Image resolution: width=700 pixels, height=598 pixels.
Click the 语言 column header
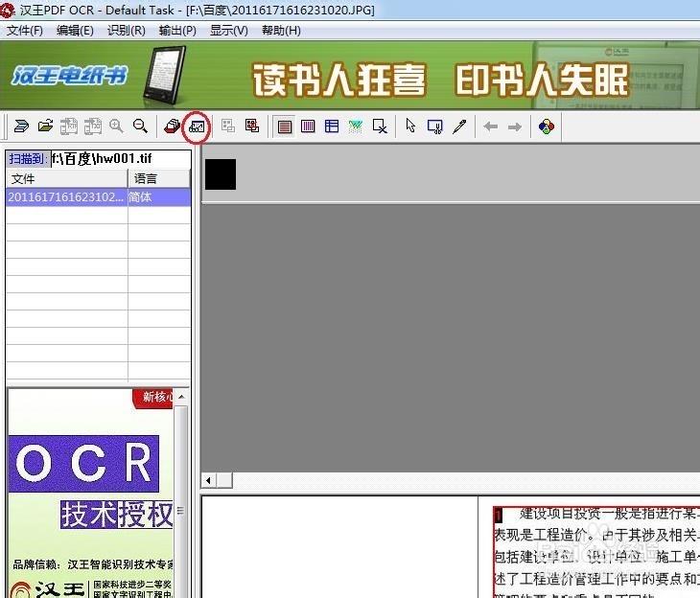click(x=159, y=178)
